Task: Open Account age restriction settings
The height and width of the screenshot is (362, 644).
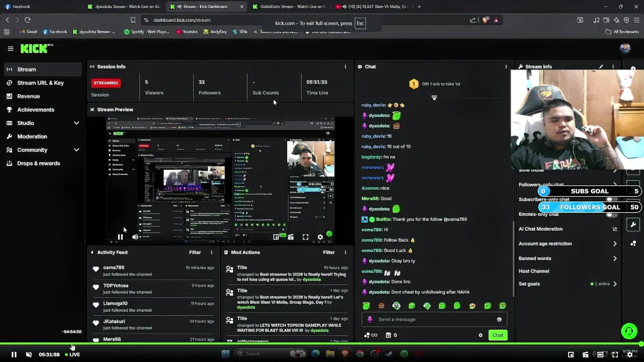Action: pos(568,244)
